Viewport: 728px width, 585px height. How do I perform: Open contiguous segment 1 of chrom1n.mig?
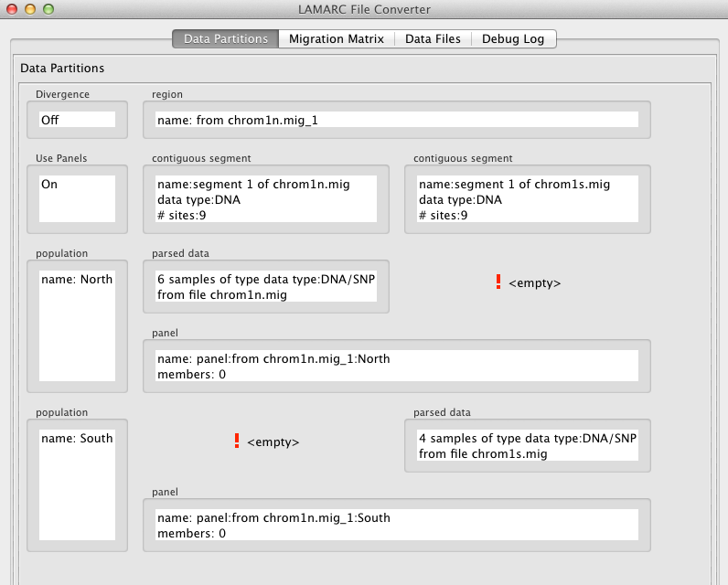click(x=266, y=199)
